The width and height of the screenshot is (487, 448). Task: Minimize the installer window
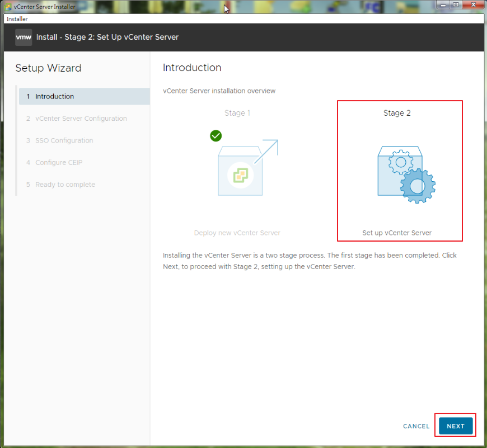(x=443, y=5)
